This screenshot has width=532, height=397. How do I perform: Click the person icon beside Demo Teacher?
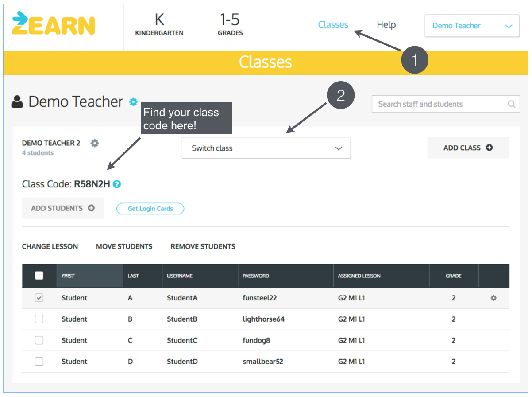coord(16,101)
